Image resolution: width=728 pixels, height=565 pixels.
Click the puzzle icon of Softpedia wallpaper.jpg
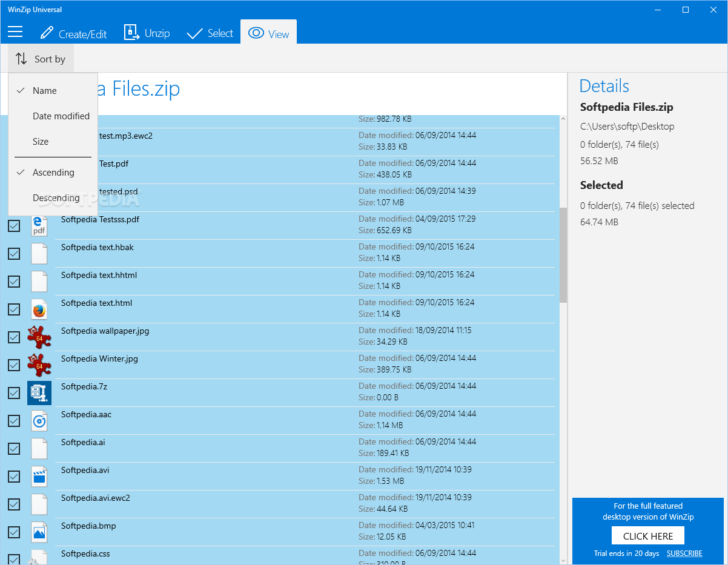(x=39, y=337)
